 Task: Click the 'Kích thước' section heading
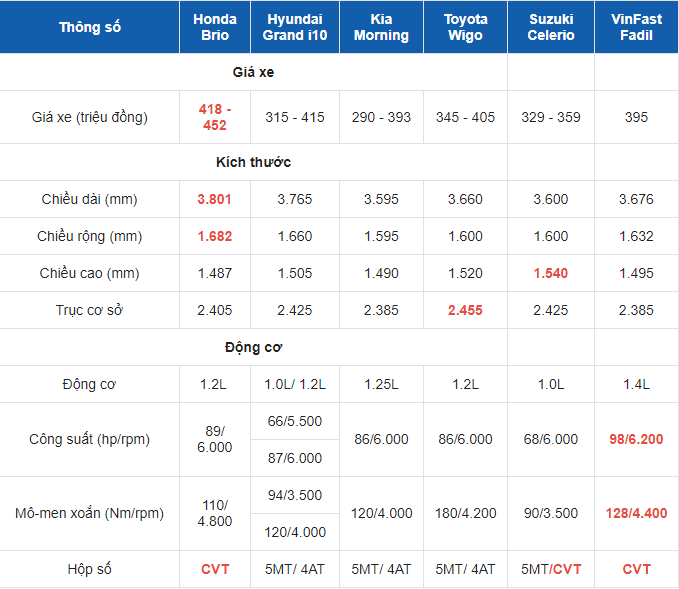coord(253,162)
